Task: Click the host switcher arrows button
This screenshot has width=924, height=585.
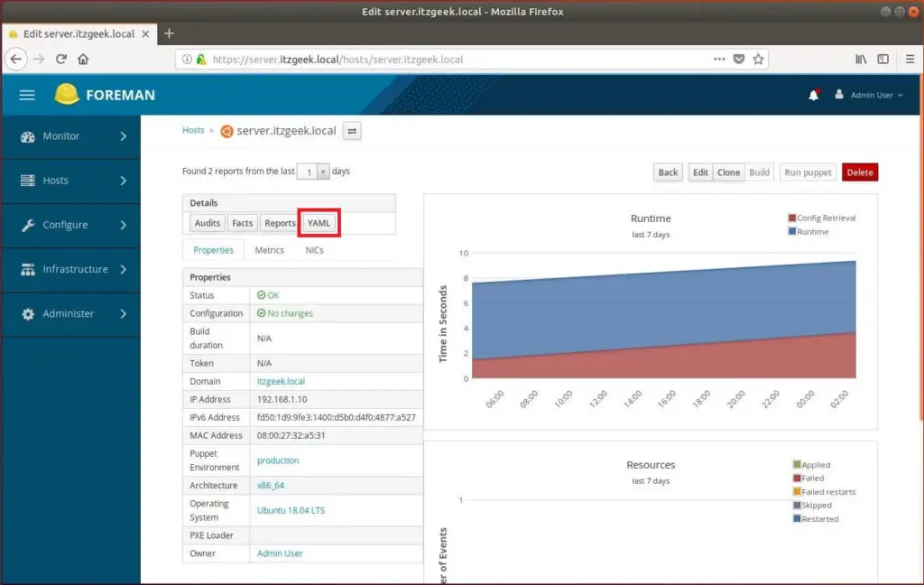Action: coord(352,132)
